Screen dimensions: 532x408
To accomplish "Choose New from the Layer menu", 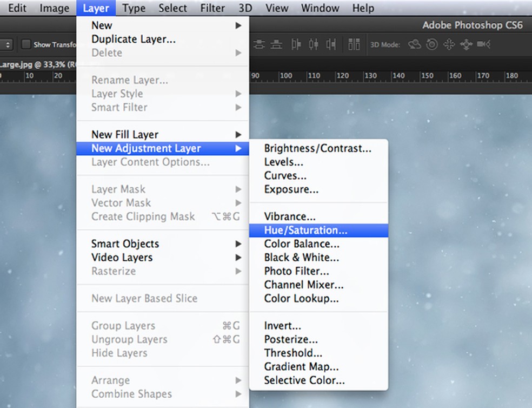I will [x=163, y=25].
